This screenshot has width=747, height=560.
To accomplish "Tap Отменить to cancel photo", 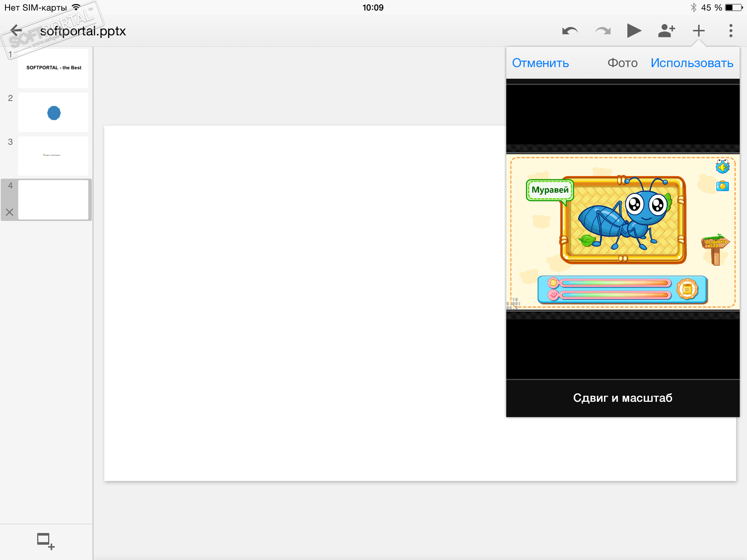I will (x=540, y=63).
